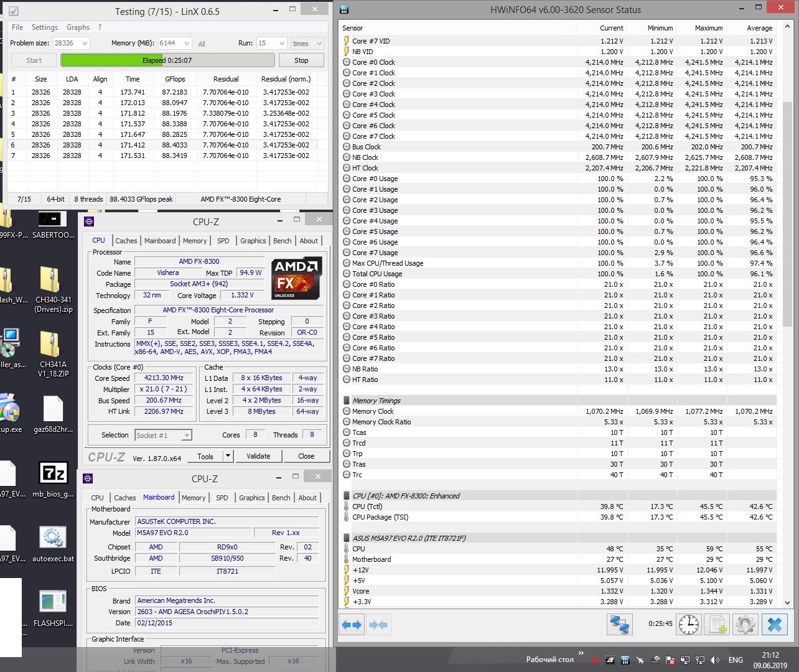
Task: Stop the LinX stress test
Action: click(x=301, y=60)
